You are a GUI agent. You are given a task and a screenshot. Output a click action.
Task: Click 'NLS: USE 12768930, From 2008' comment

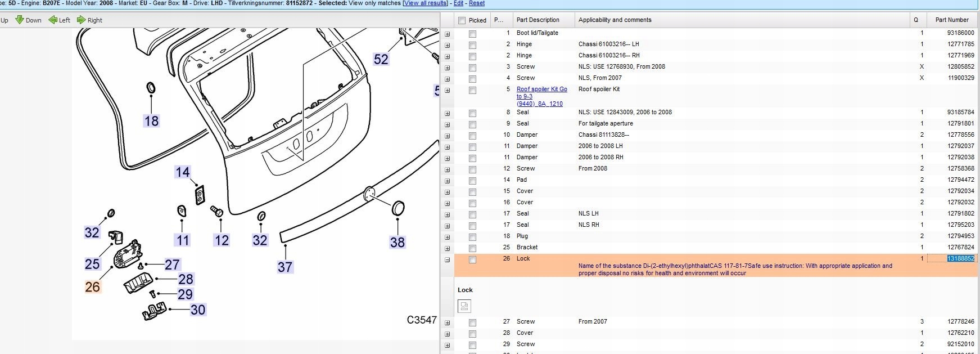click(x=622, y=66)
